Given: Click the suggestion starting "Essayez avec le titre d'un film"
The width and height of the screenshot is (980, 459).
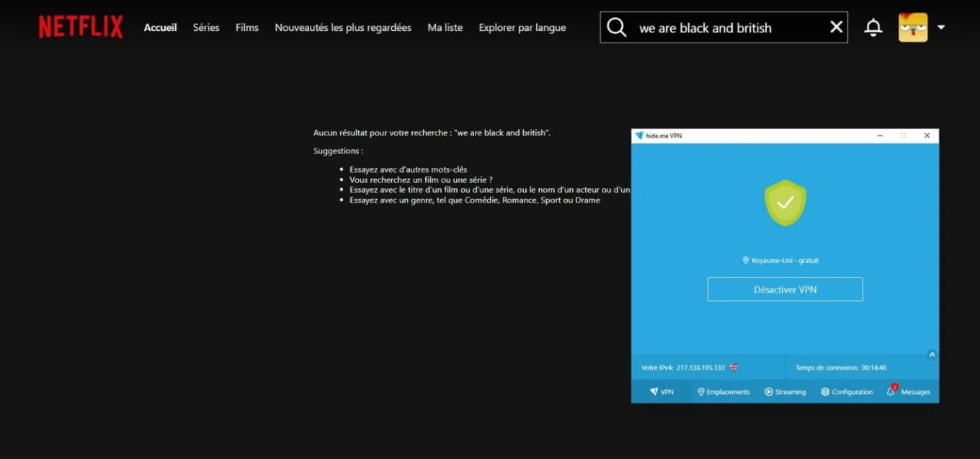Looking at the screenshot, I should tap(490, 190).
